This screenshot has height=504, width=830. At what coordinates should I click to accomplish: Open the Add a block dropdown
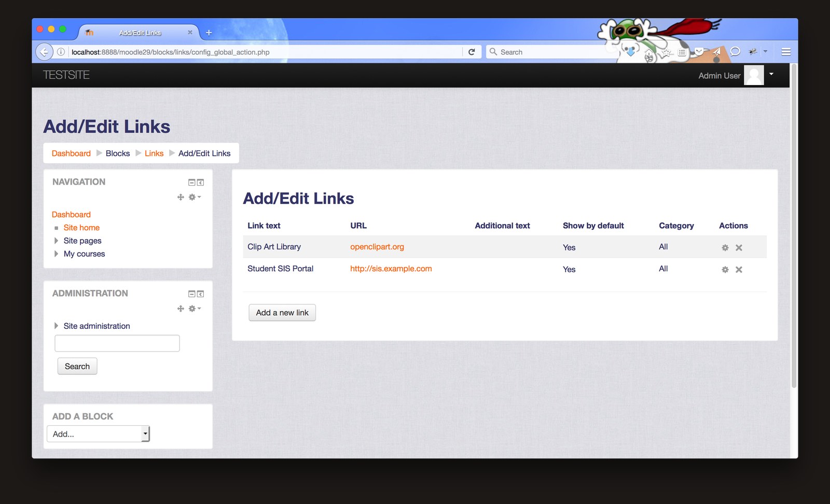point(98,434)
